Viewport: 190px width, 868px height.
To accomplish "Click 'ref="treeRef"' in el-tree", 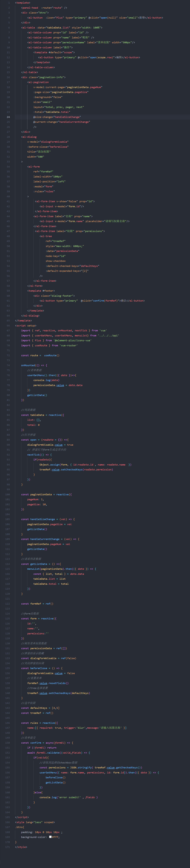I will click(56, 241).
